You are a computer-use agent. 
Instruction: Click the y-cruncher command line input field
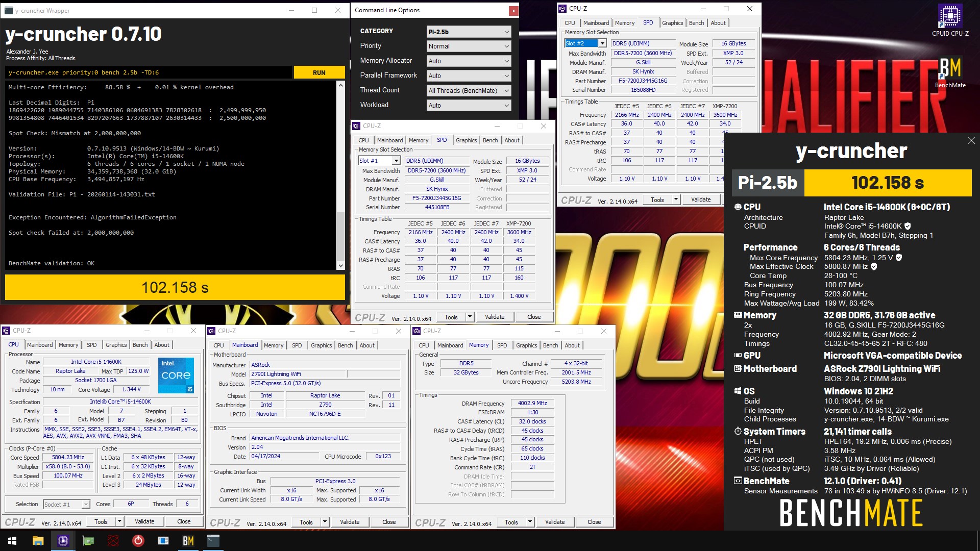click(149, 72)
